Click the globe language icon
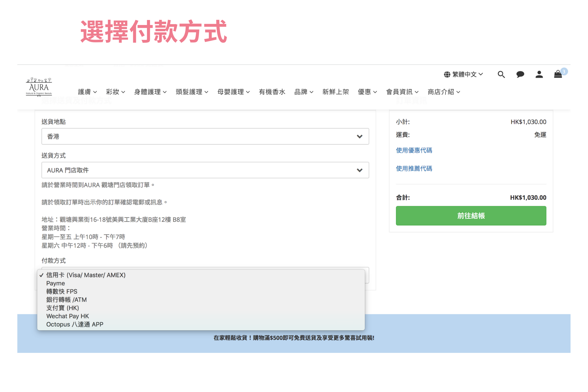Viewport: 588px width, 392px height. [447, 74]
